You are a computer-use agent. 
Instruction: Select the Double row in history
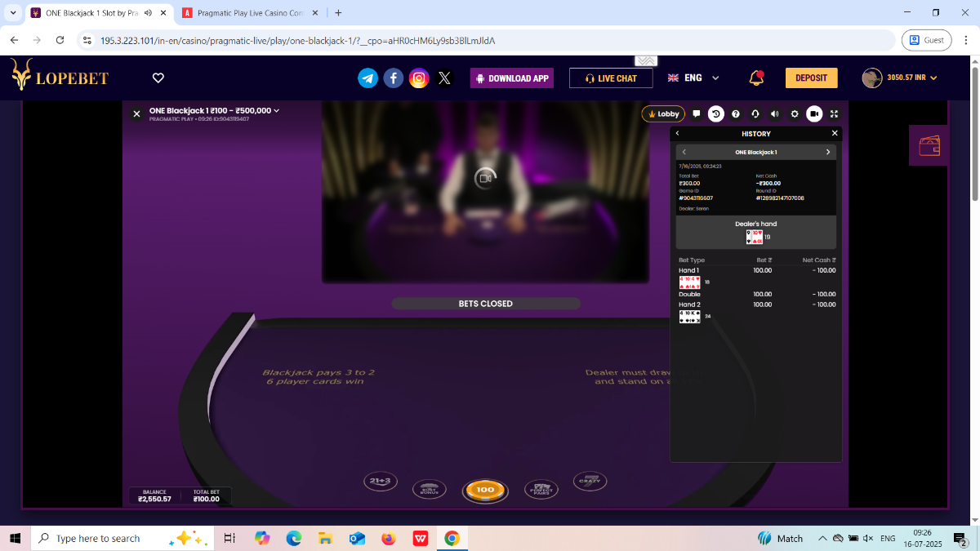pos(757,294)
